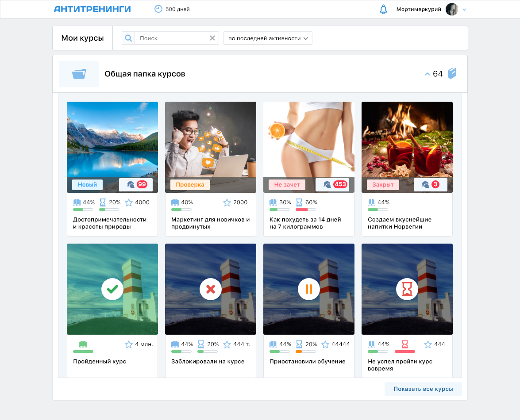Open the sort dropdown по последней активности
Image resolution: width=520 pixels, height=420 pixels.
coord(268,38)
